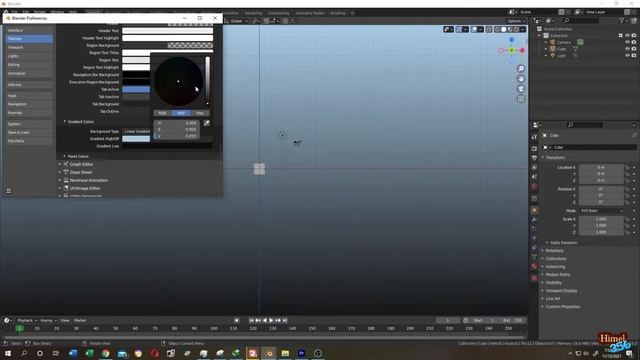Click the V value field in color picker
Screen dimensions: 640x360
[176, 136]
